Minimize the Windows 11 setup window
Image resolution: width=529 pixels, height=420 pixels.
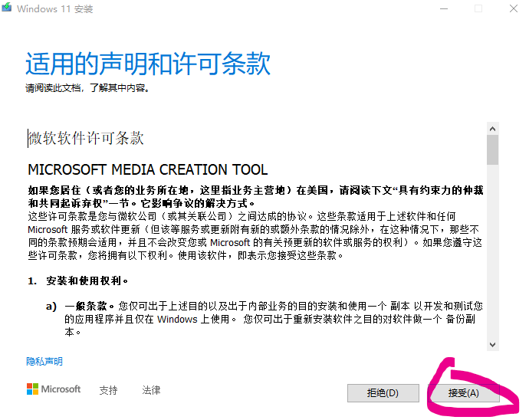[444, 8]
